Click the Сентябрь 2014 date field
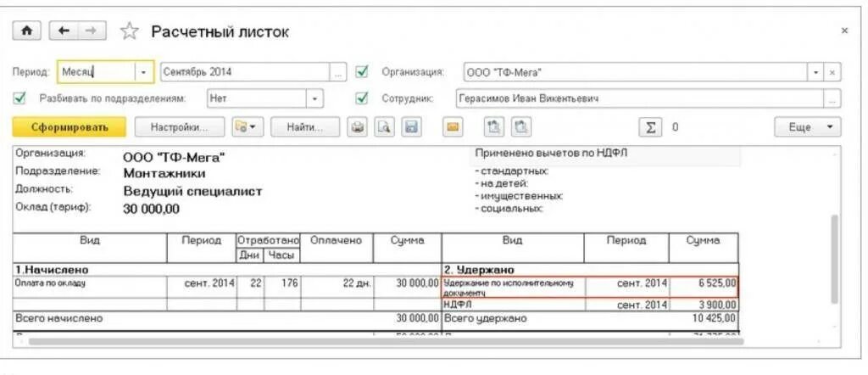This screenshot has height=375, width=868. tap(245, 72)
